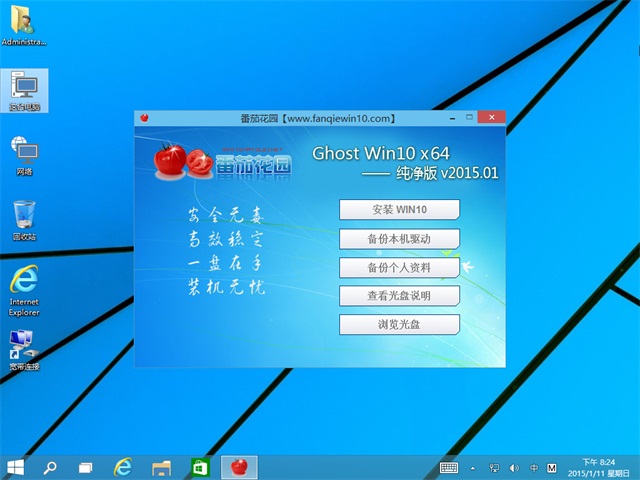This screenshot has height=480, width=640.
Task: Click the volume speaker tray icon
Action: (x=514, y=467)
